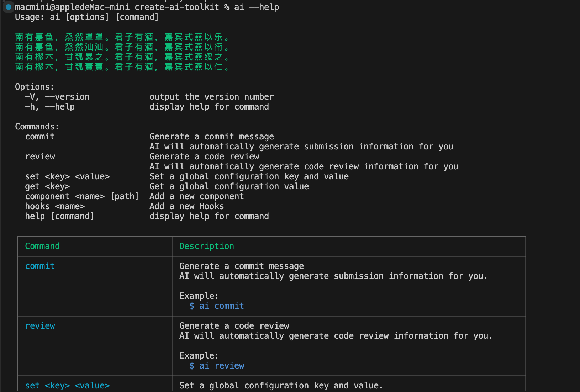Click the 'Options:' heading
Screen dimensions: 580x392
pos(35,87)
